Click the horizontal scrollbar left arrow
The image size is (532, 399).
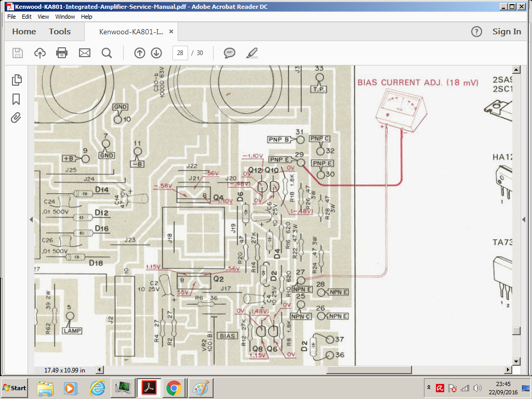click(x=100, y=370)
